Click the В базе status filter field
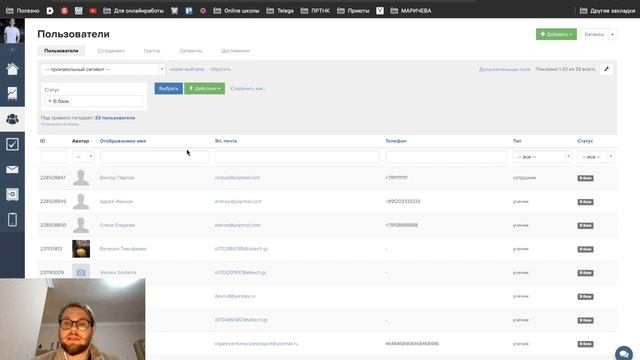The width and height of the screenshot is (640, 360). click(94, 101)
